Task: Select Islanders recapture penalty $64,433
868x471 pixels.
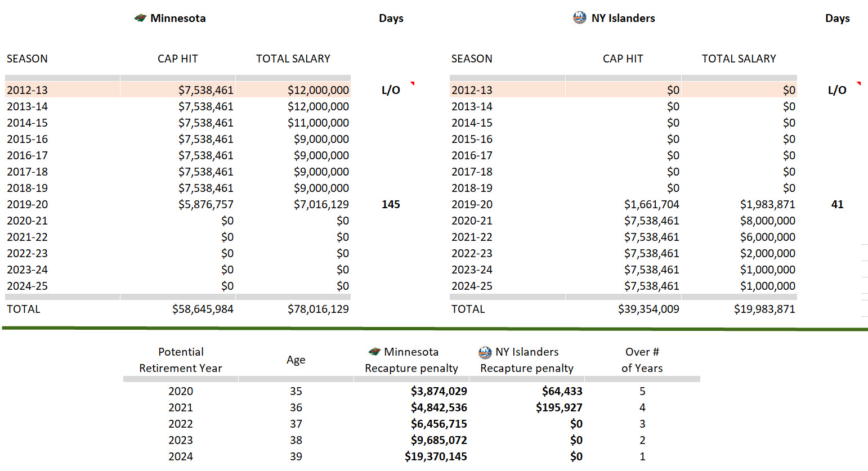Action: point(562,391)
